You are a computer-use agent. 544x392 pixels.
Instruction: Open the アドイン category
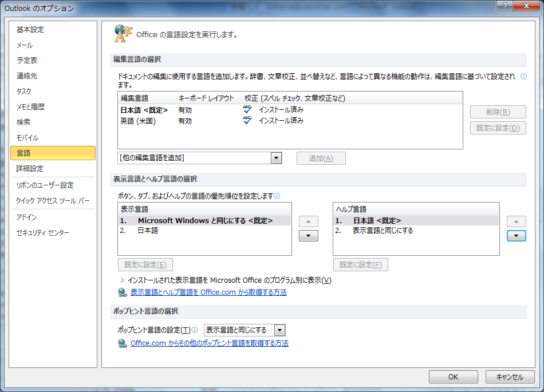pos(53,217)
